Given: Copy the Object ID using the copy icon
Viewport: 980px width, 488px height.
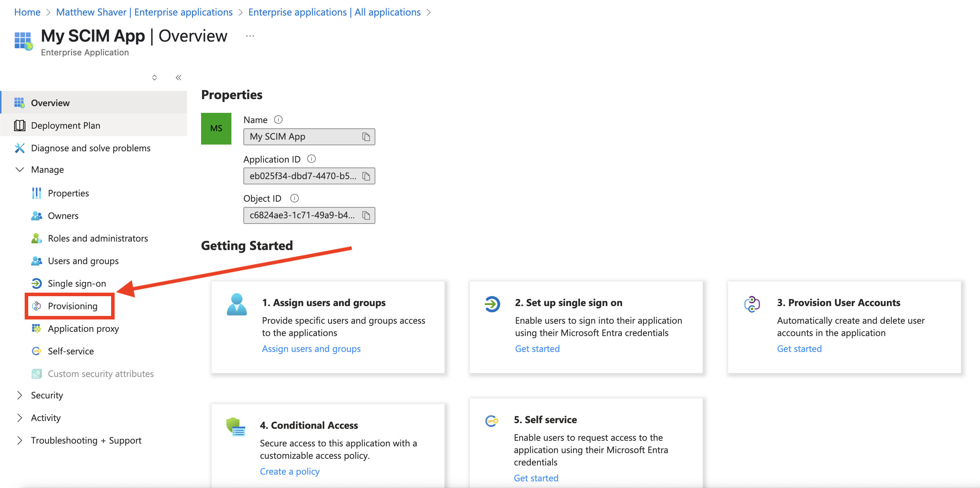Looking at the screenshot, I should point(366,215).
